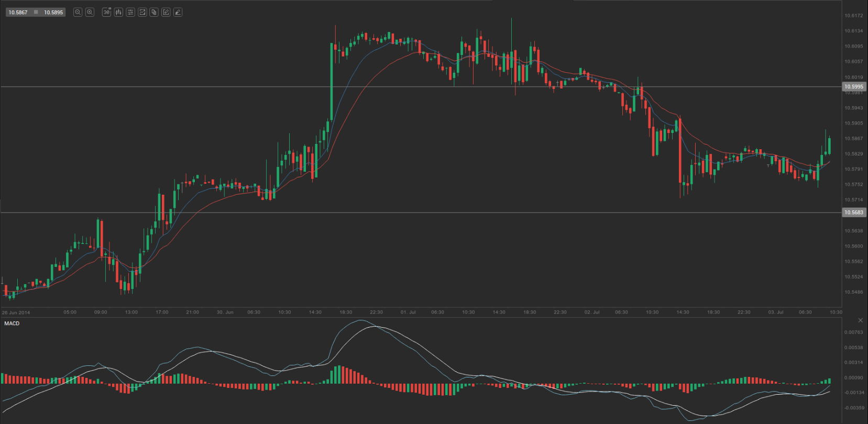Open the indicator settings sliders icon

130,12
